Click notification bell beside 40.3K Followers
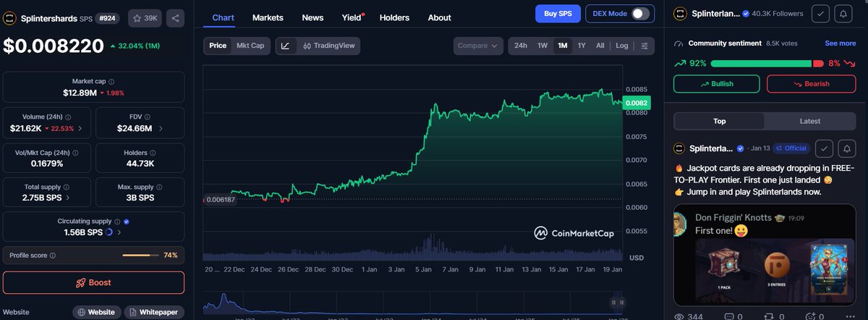 pos(843,13)
